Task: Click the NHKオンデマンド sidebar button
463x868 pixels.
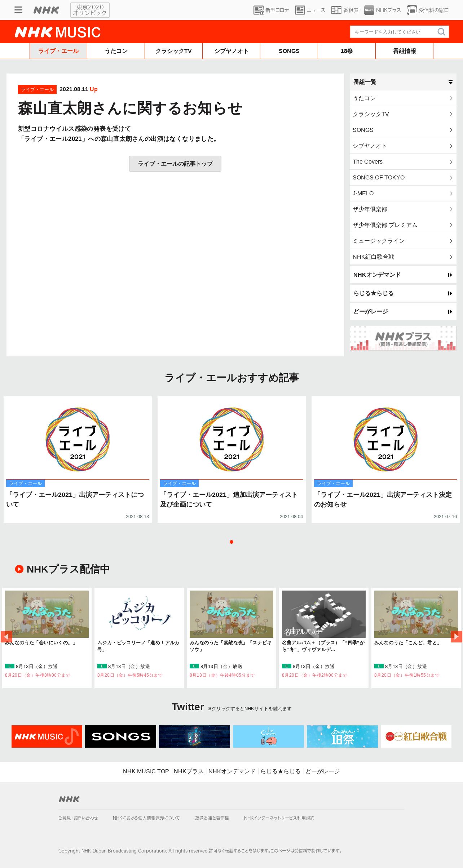Action: (x=403, y=275)
